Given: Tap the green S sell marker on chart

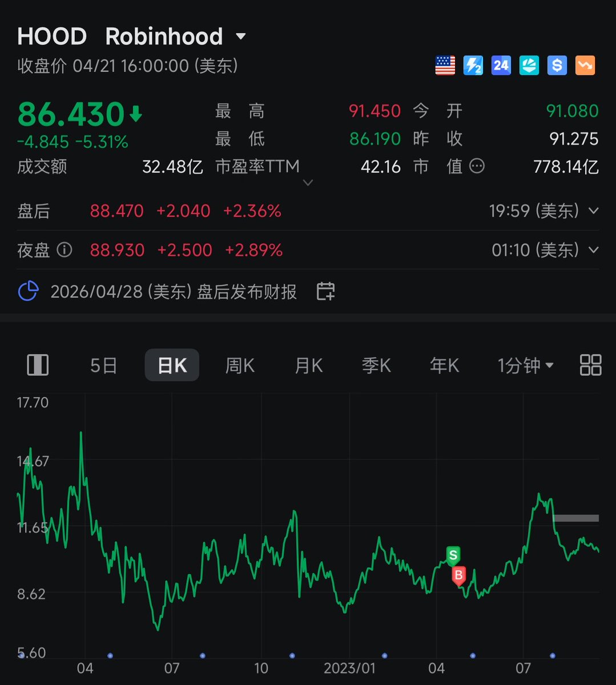Looking at the screenshot, I should pos(453,555).
